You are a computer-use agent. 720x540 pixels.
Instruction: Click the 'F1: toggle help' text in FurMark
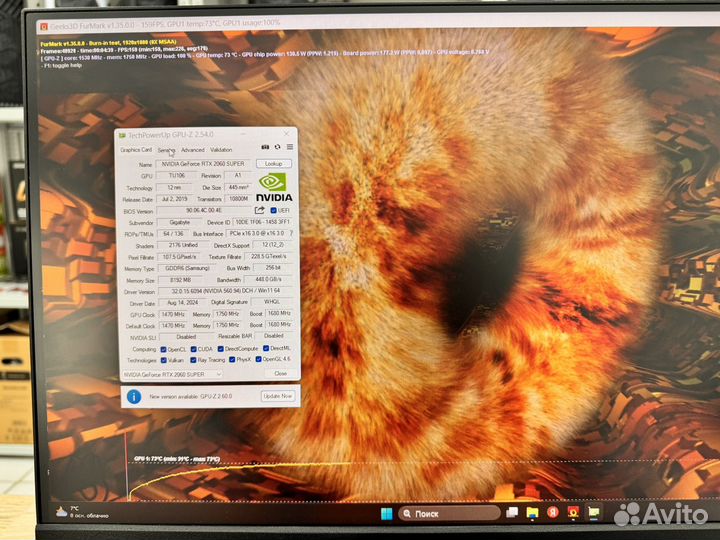coord(62,66)
